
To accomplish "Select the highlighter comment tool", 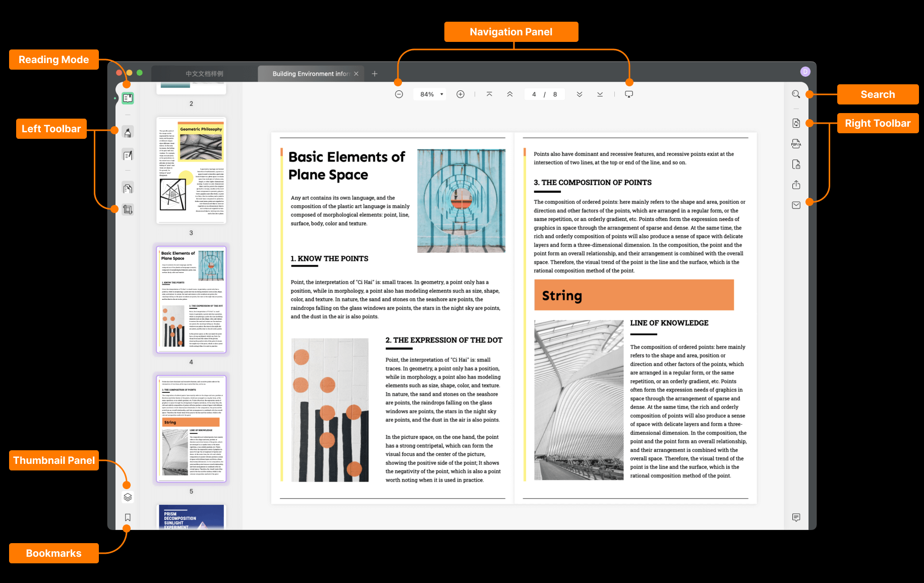I will 128,132.
